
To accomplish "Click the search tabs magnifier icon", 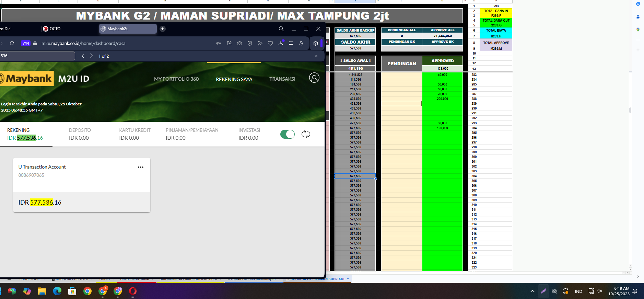I will [x=281, y=29].
